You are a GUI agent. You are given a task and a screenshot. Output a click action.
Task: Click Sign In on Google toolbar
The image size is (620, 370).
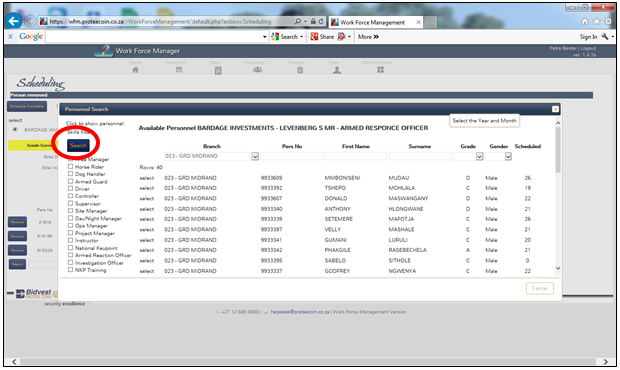pyautogui.click(x=588, y=37)
